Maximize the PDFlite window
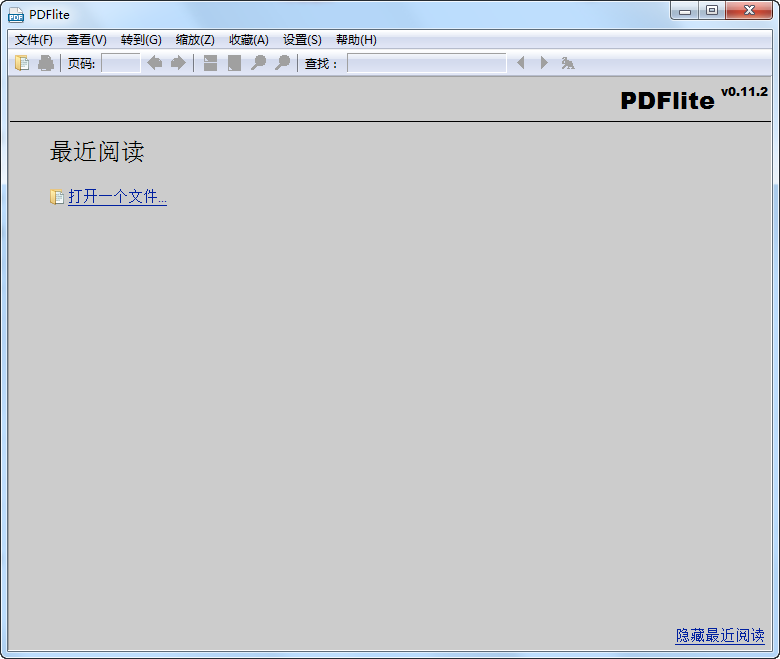 click(x=712, y=10)
